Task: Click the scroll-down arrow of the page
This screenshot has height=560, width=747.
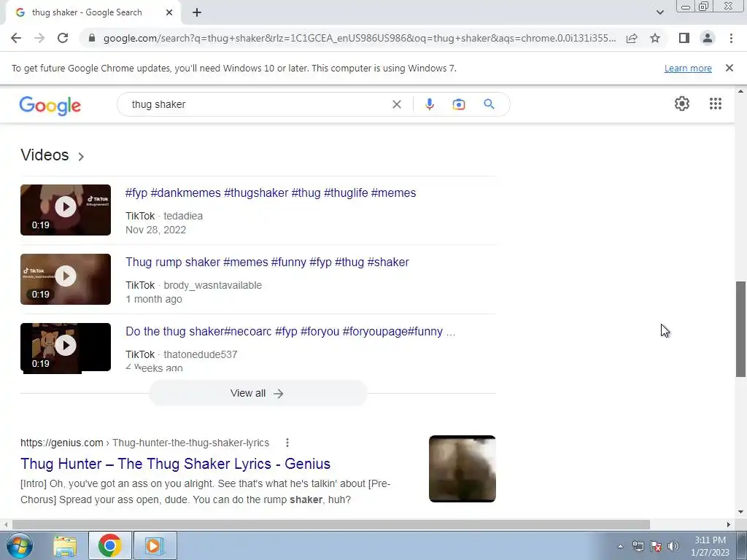Action: pos(741,513)
